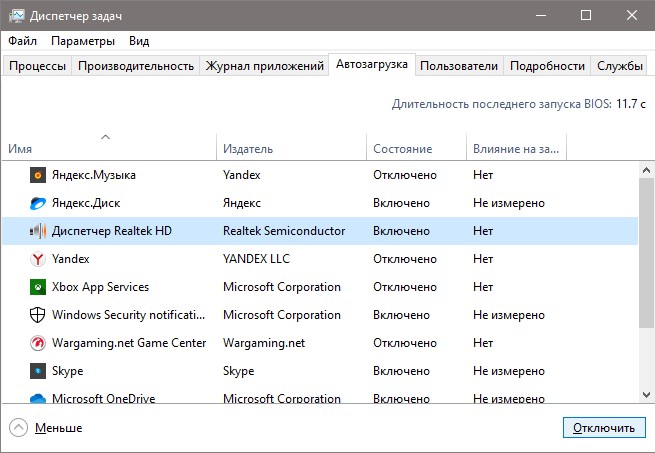The width and height of the screenshot is (655, 453).
Task: Click the Яндекс.Диск cloud icon
Action: tap(38, 203)
